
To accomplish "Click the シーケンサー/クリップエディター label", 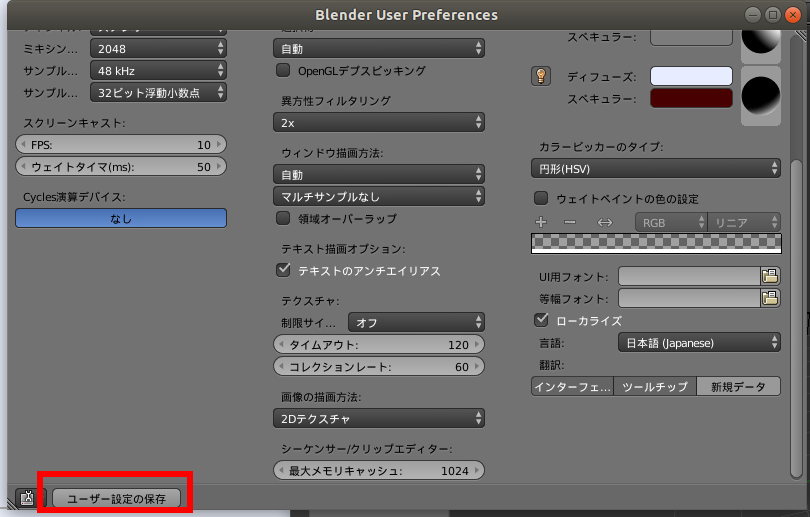I will click(x=366, y=449).
